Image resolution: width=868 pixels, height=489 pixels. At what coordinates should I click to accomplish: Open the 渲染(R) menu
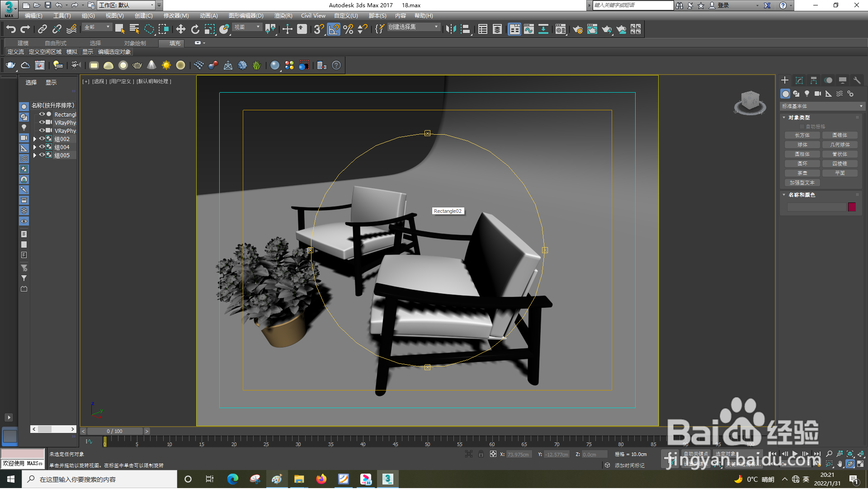[283, 16]
